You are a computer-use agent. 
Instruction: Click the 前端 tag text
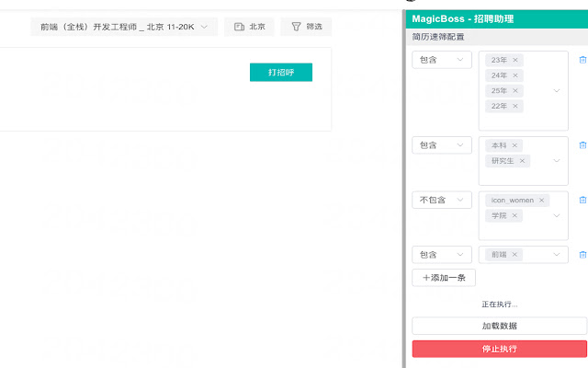[499, 255]
